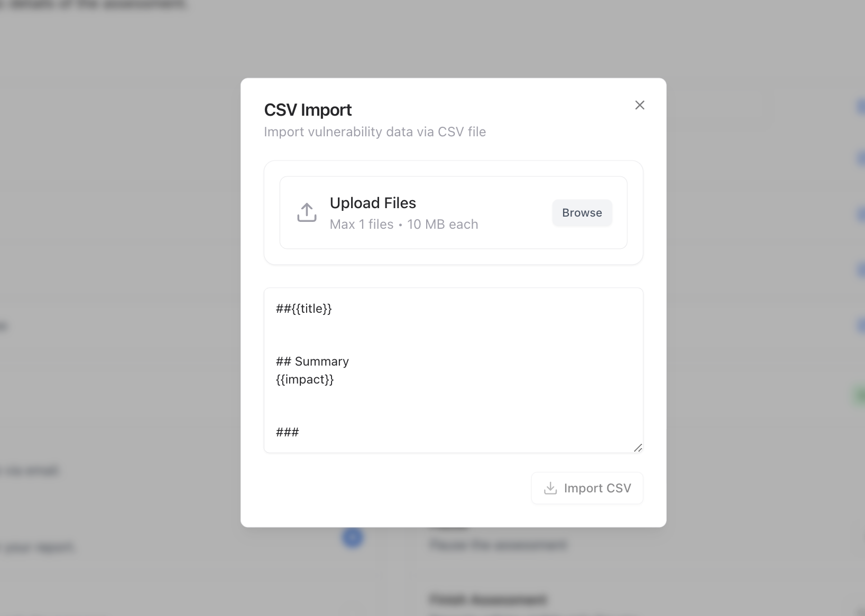
Task: Click the textarea resize handle
Action: click(638, 447)
